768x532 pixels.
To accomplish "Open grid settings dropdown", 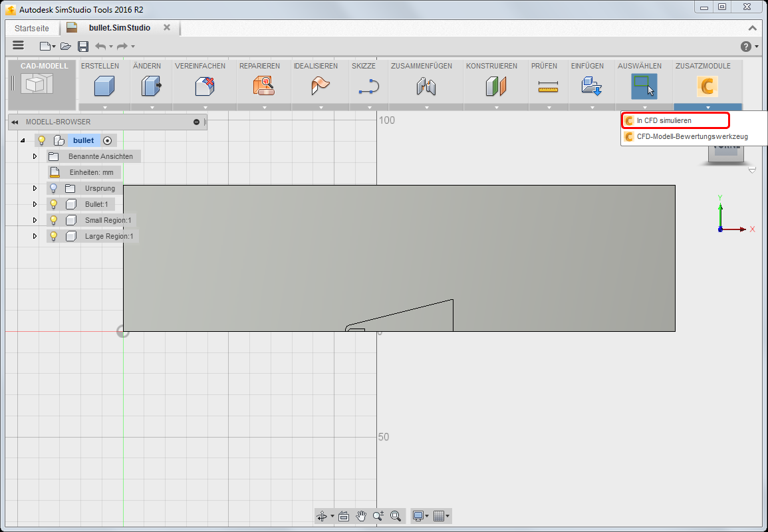I will 448,516.
